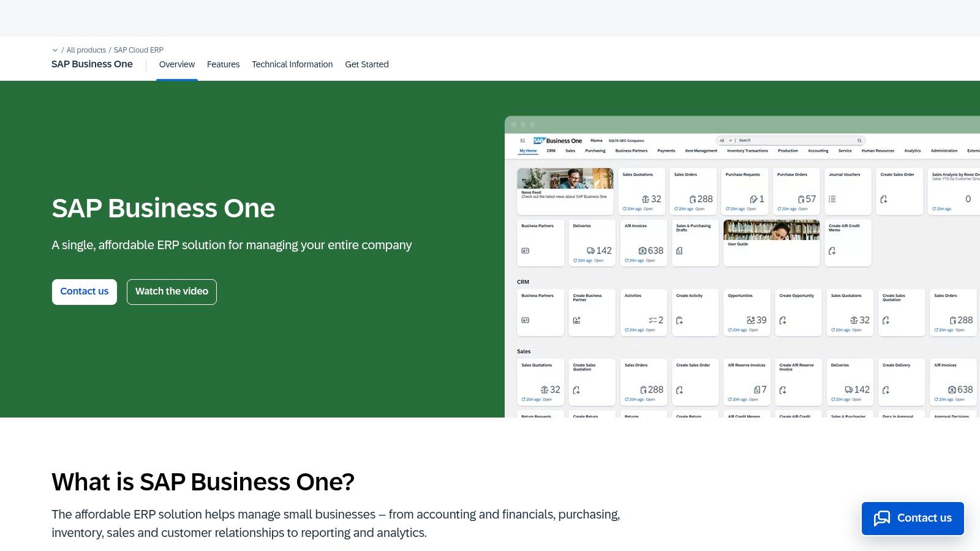
Task: Open the Human Resources menu in the preview
Action: pyautogui.click(x=878, y=151)
